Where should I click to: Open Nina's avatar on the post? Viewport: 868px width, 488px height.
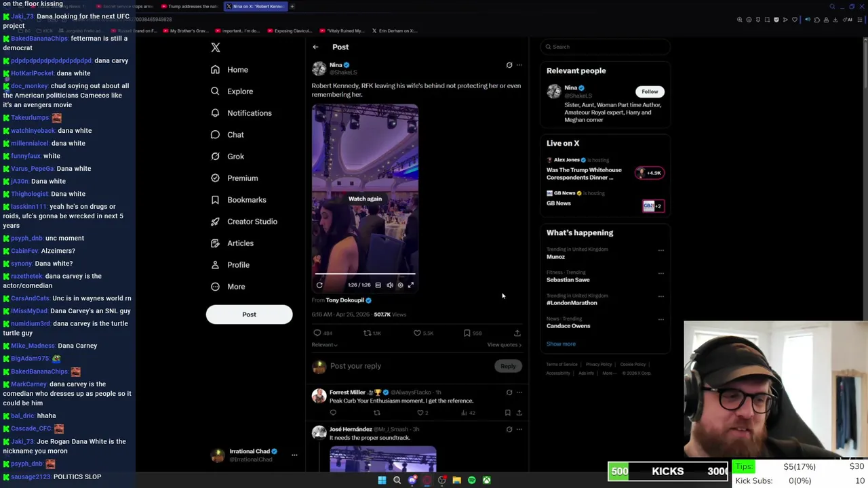[x=319, y=68]
